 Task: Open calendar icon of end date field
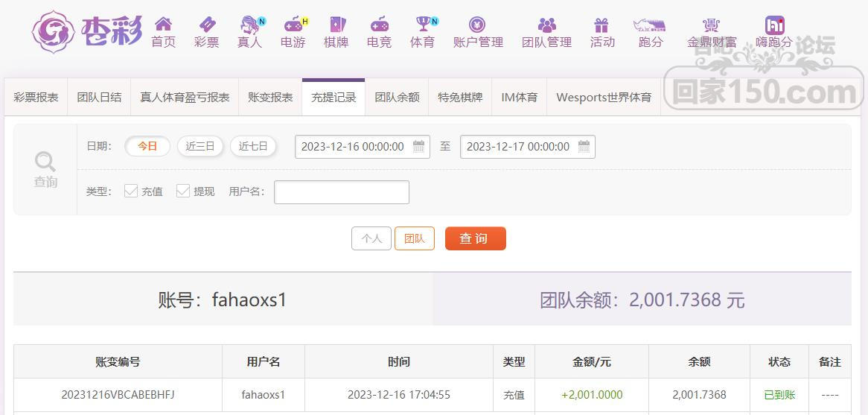coord(584,147)
